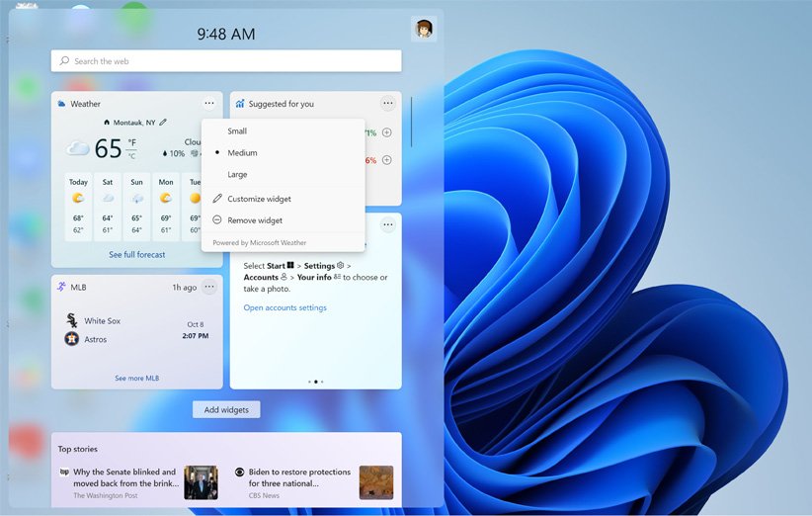Open the Senate story thumbnail in Top stories
812x516 pixels.
pyautogui.click(x=201, y=482)
